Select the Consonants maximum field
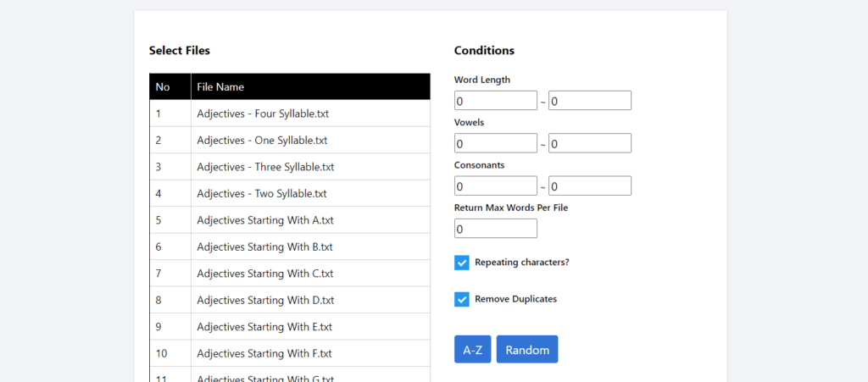 tap(589, 186)
